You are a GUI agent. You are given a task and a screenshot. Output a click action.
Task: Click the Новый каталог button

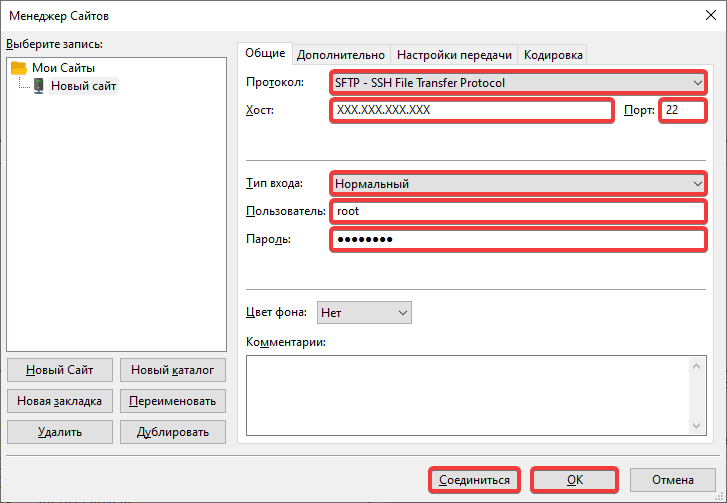click(173, 370)
